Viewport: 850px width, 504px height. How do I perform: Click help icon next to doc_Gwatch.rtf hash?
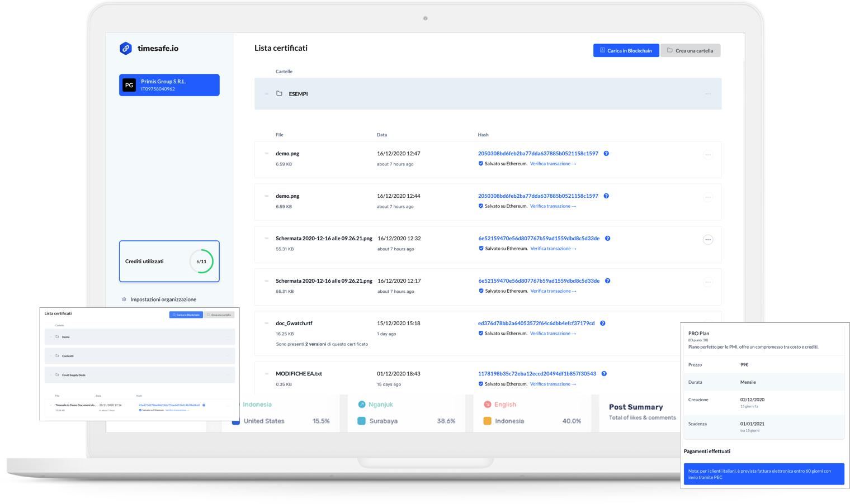[x=602, y=324]
